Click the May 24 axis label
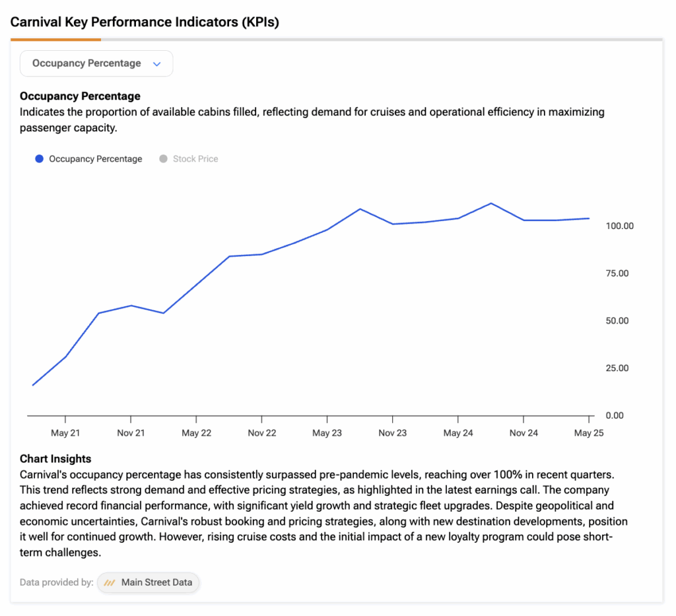The width and height of the screenshot is (676, 616). click(458, 433)
